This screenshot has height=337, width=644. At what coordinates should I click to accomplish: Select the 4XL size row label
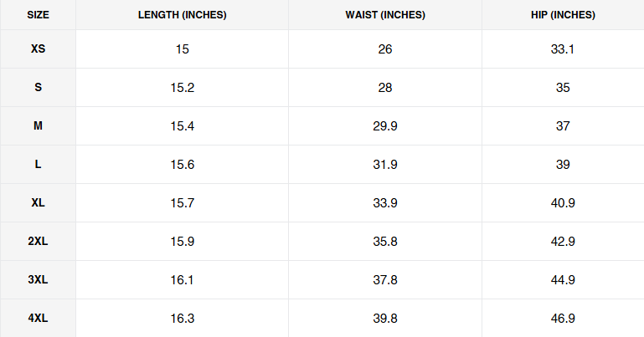click(x=38, y=319)
